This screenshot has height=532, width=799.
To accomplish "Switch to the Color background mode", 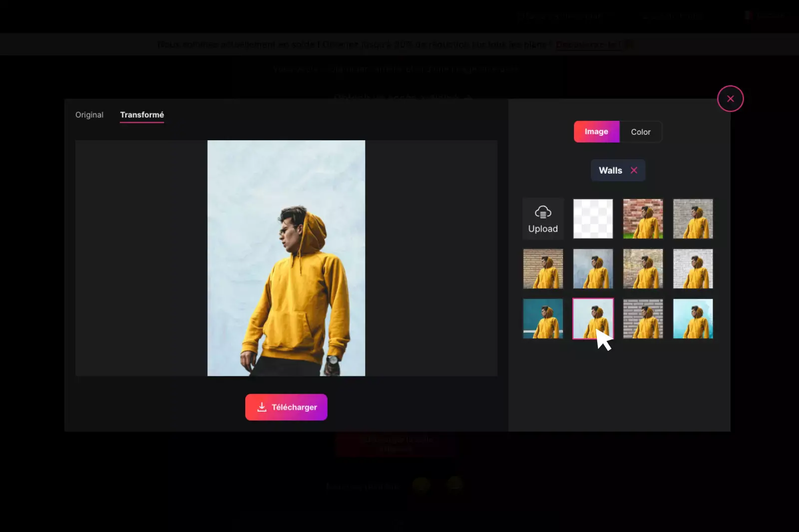I will [x=641, y=132].
